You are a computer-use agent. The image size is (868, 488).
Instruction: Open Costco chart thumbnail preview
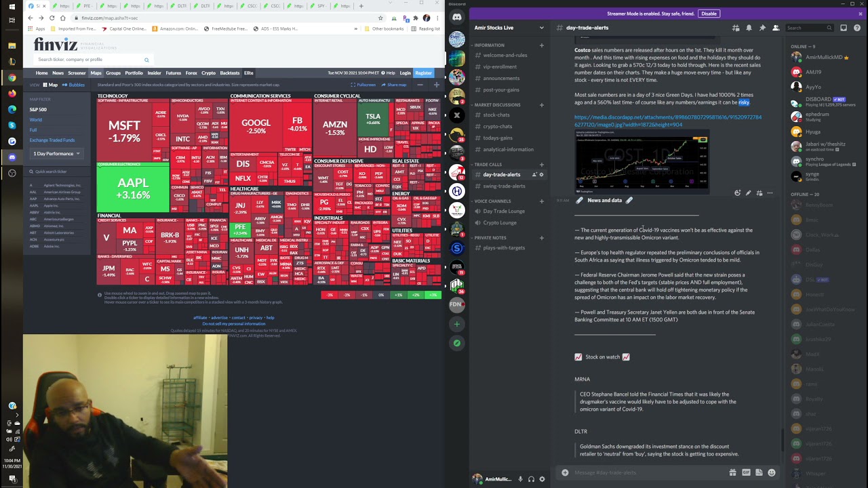pyautogui.click(x=642, y=163)
